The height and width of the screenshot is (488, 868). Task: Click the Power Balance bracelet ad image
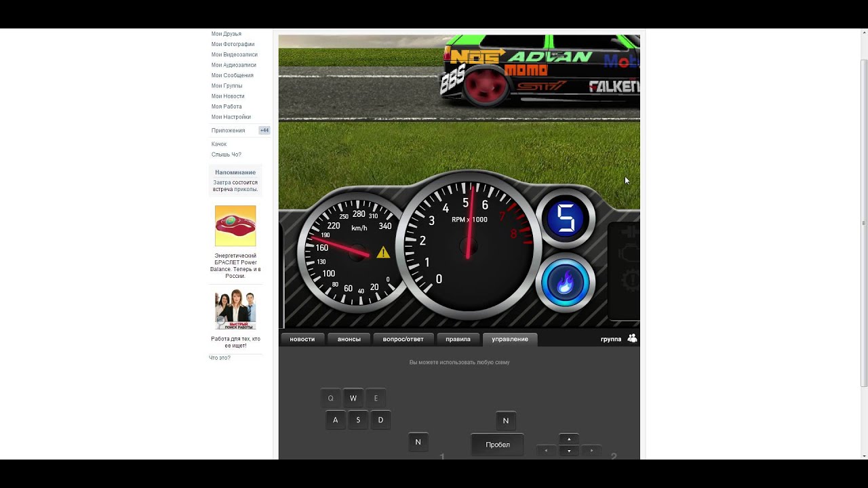[x=235, y=226]
